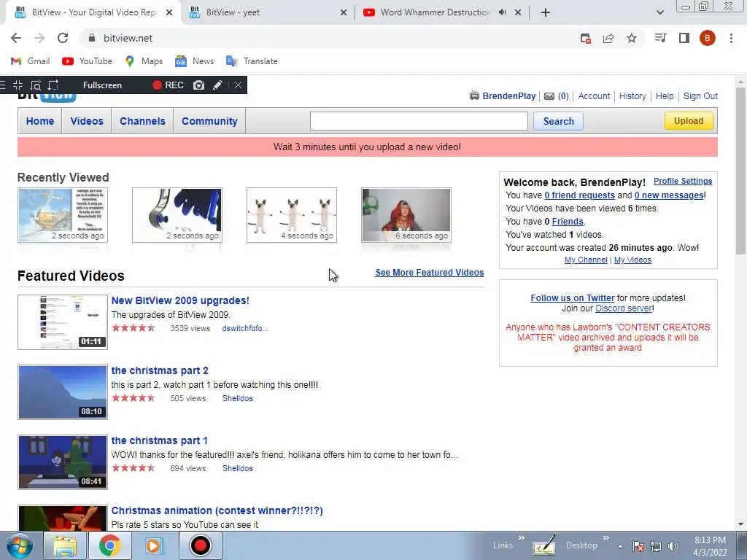
Task: Open the christmas part 1 title link
Action: [x=159, y=440]
